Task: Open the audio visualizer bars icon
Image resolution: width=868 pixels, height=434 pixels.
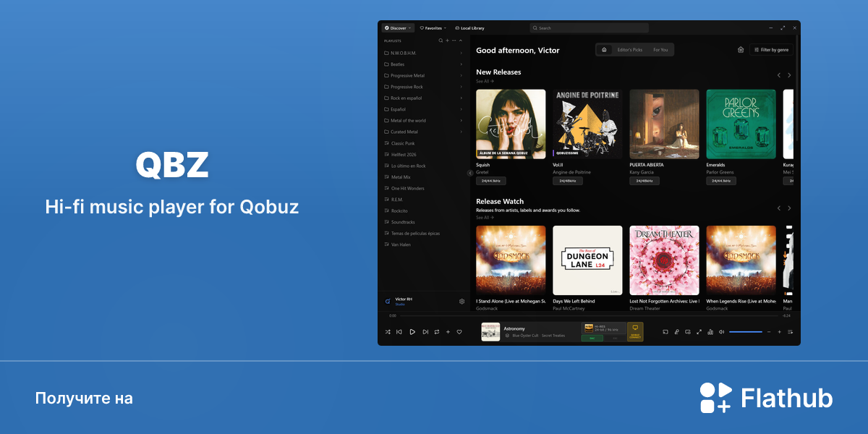Action: point(710,332)
